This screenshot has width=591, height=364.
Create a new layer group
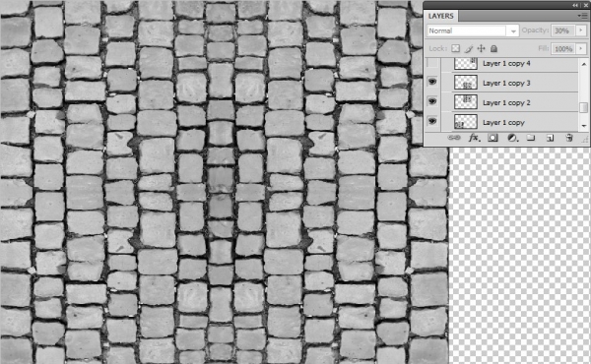pyautogui.click(x=531, y=138)
